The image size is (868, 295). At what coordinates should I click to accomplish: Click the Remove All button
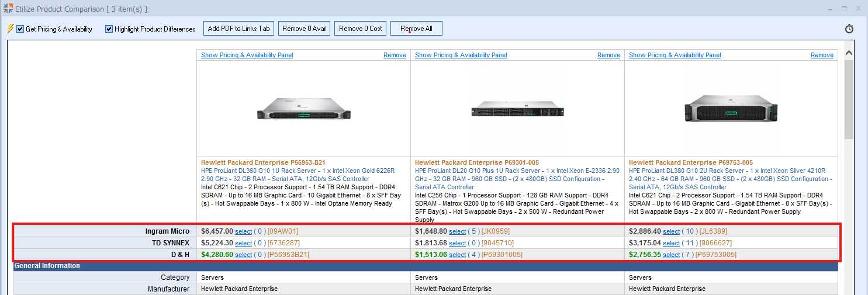(x=416, y=29)
